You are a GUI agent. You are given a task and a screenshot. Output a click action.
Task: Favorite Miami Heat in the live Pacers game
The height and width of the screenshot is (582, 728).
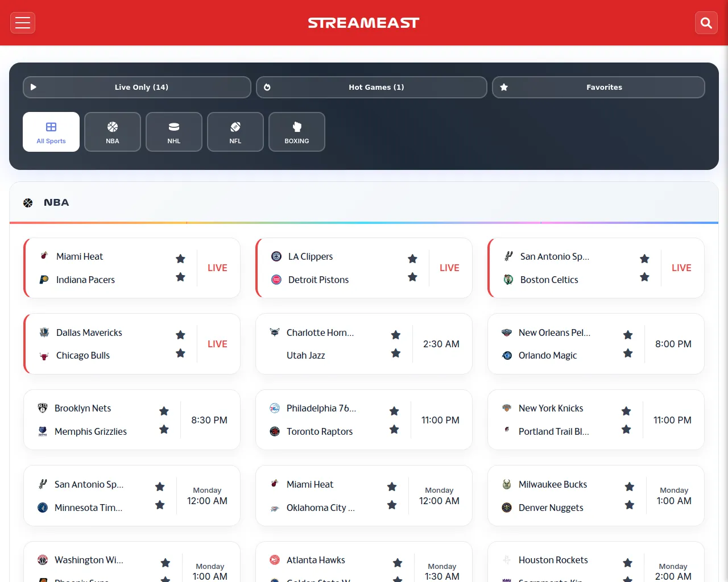click(x=180, y=259)
